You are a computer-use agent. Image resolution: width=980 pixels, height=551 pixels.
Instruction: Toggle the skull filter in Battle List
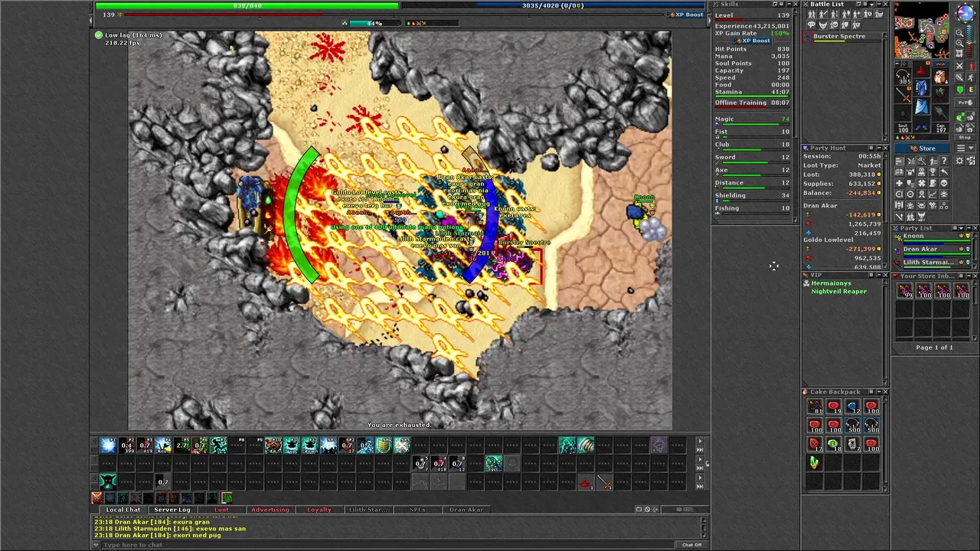(x=834, y=25)
